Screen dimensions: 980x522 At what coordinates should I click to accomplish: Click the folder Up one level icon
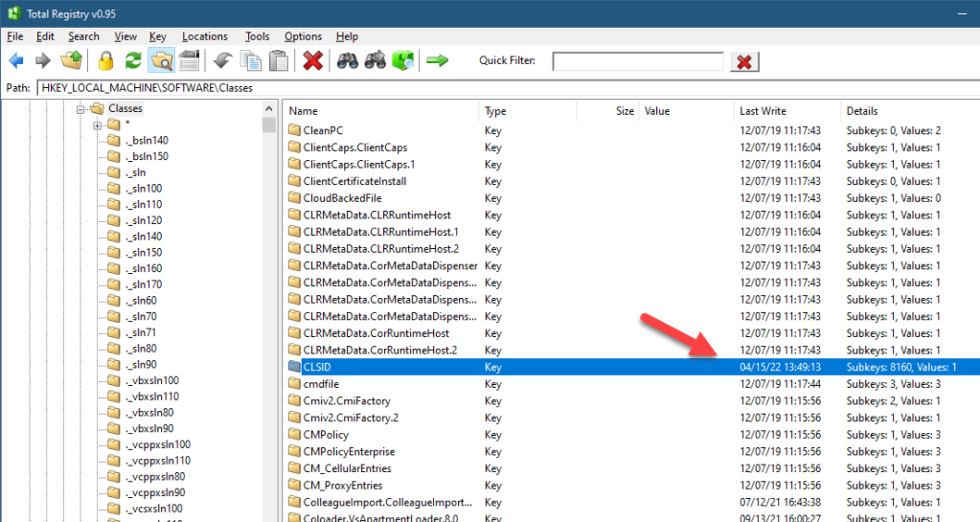pos(71,61)
